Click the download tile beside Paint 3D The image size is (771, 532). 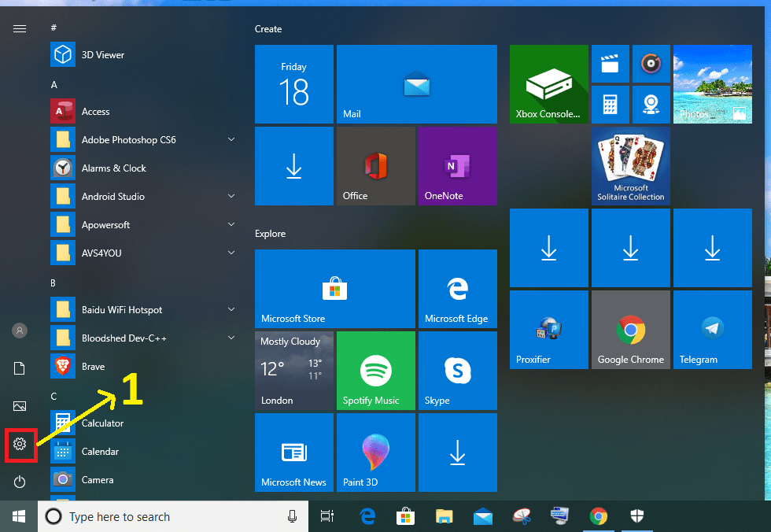tap(458, 453)
